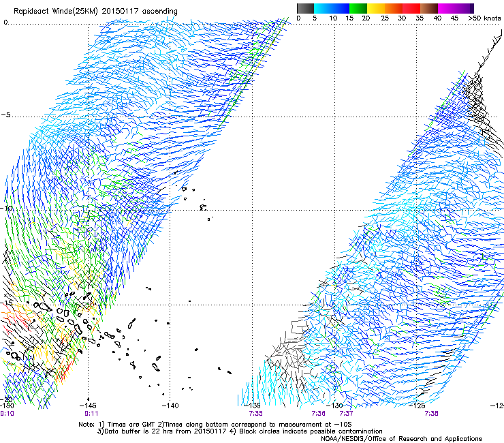Click the magenta 40-45 knots legend swatch
This screenshot has height=443, width=504.
447,9
